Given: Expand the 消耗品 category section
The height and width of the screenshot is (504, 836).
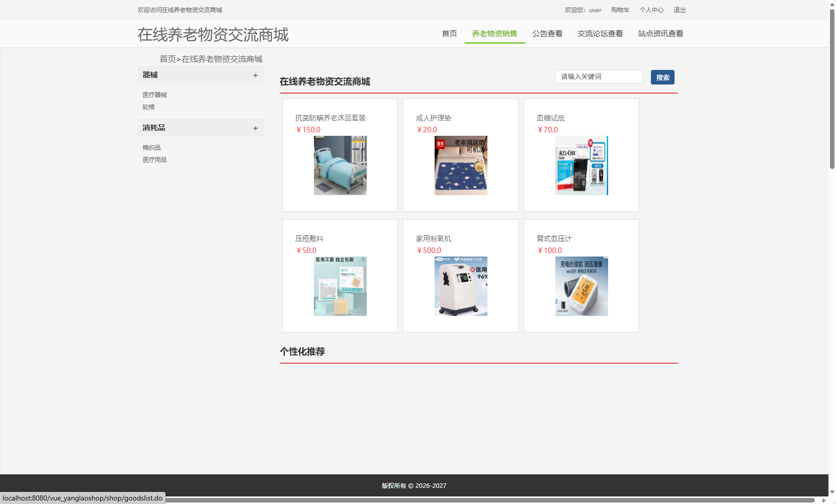Looking at the screenshot, I should coord(255,127).
